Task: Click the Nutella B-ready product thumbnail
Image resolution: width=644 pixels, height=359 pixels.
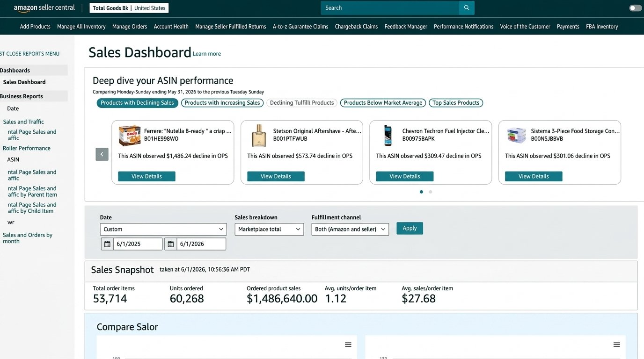Action: [x=130, y=136]
